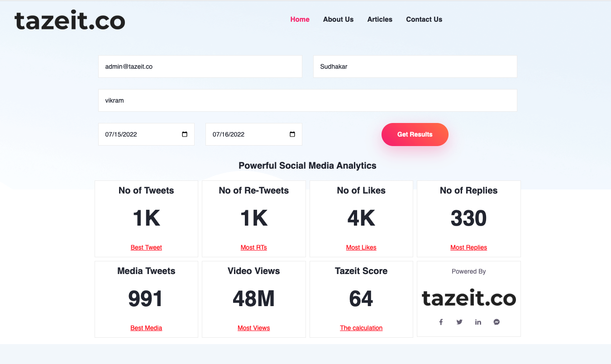View the Most RTs link
This screenshot has height=364, width=611.
coord(253,247)
